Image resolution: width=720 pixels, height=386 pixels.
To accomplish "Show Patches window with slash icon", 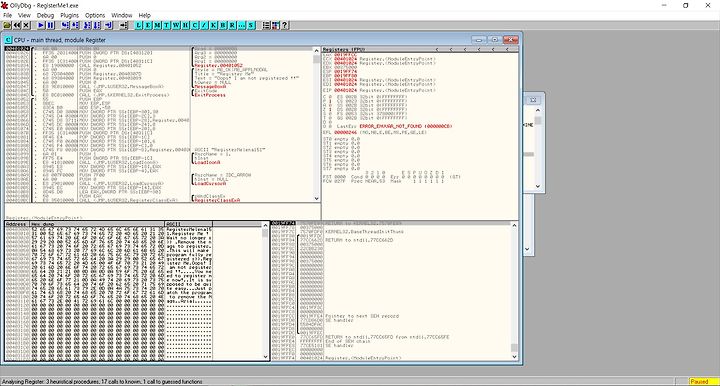I will pos(204,25).
